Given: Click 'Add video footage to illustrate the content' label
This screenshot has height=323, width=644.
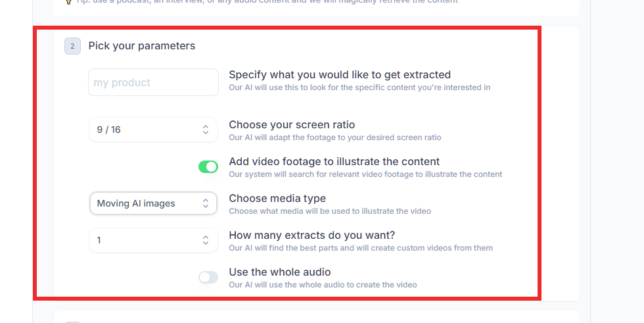Looking at the screenshot, I should point(334,162).
